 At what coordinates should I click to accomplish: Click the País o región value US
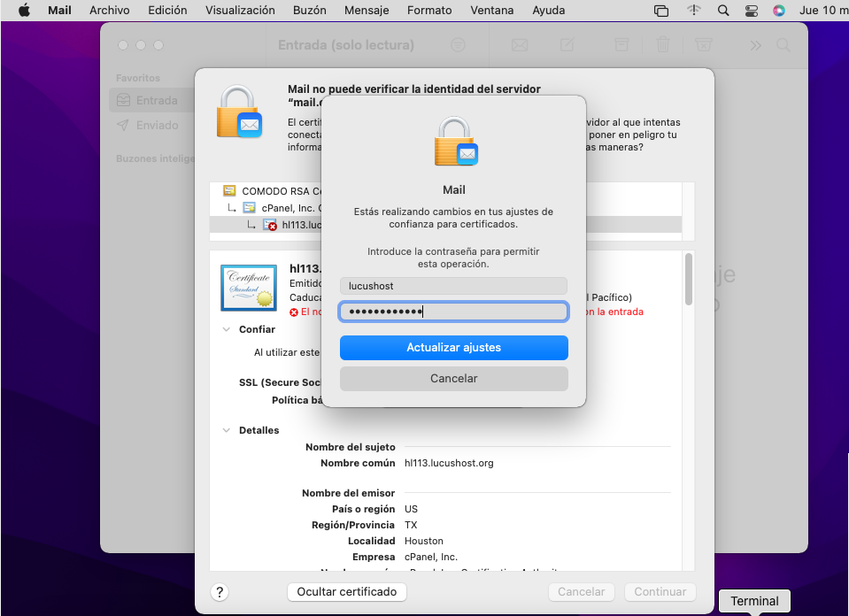pyautogui.click(x=411, y=509)
